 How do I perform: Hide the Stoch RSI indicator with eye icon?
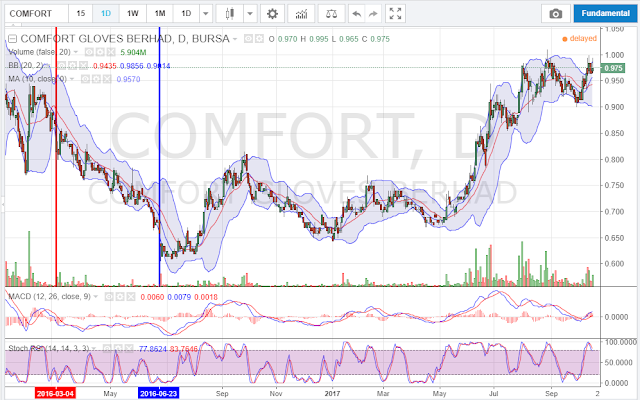click(x=108, y=349)
